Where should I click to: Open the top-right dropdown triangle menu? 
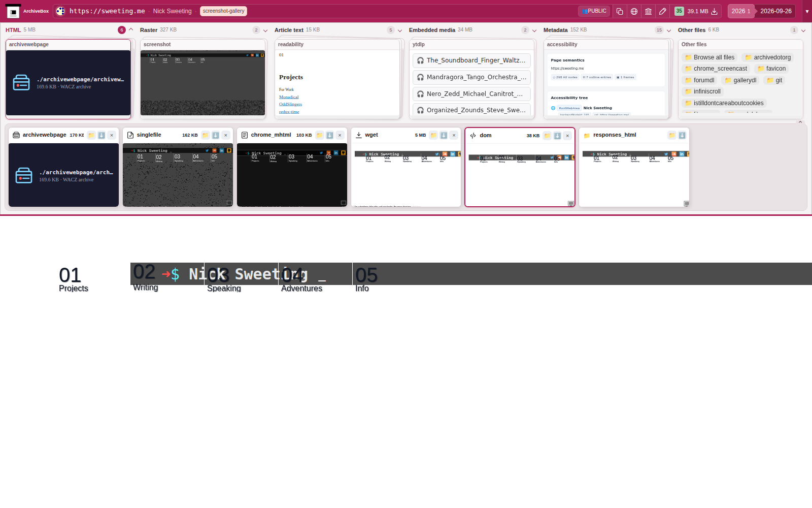807,11
